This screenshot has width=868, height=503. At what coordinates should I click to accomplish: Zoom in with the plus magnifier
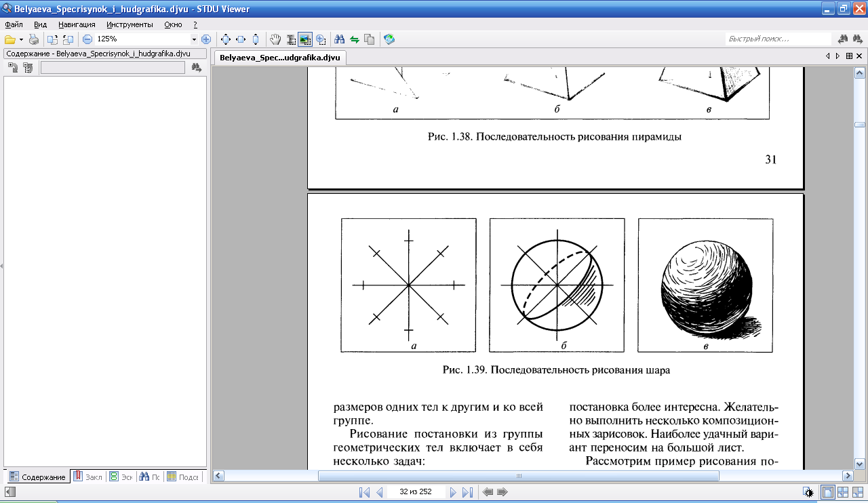click(x=206, y=39)
